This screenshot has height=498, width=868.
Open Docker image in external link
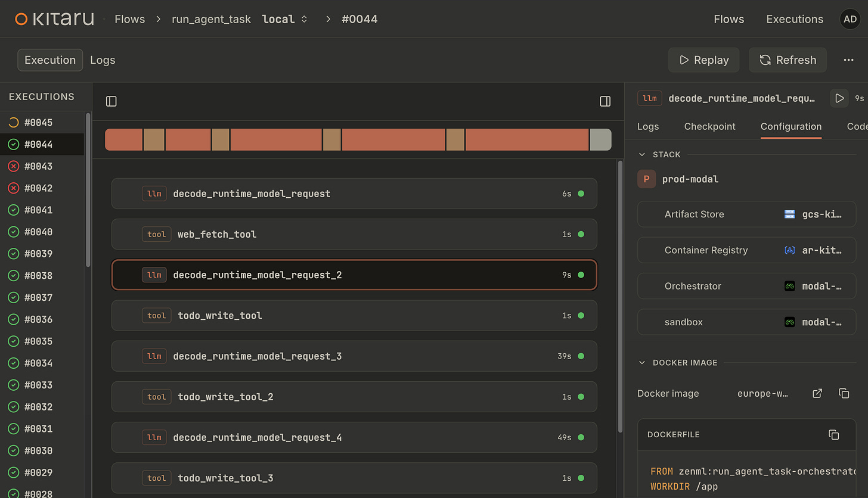[x=817, y=393]
